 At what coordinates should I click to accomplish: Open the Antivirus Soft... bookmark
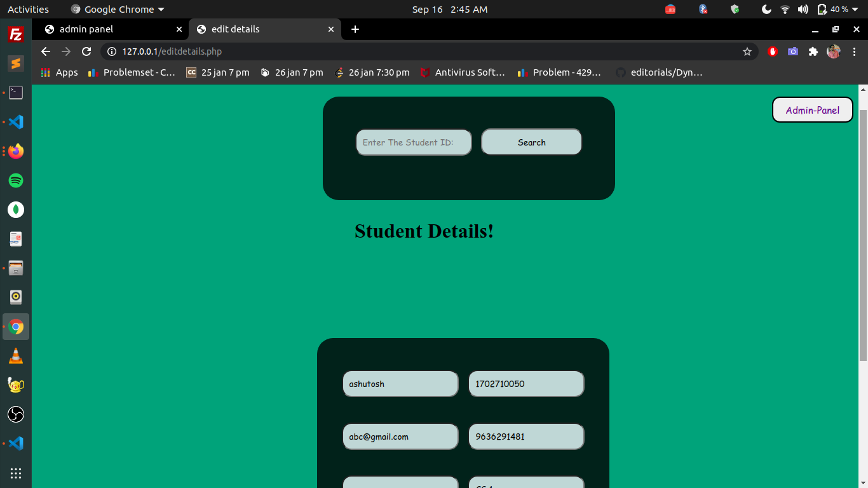[463, 72]
